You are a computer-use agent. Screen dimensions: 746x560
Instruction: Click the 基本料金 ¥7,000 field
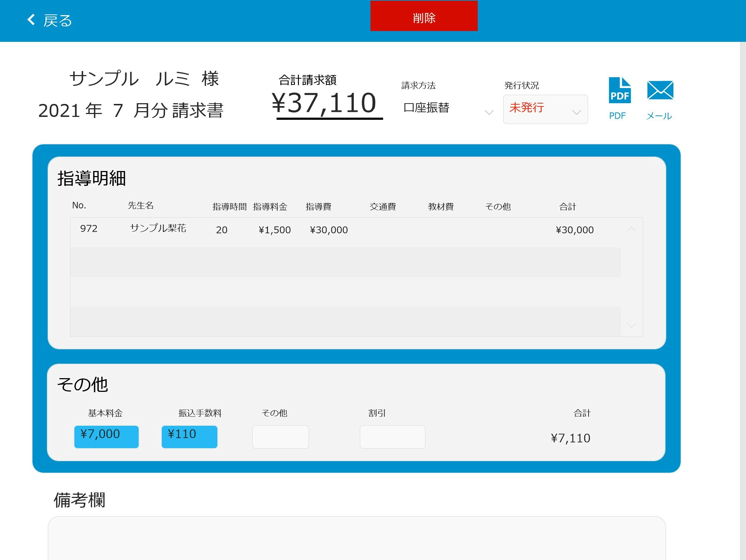(x=106, y=437)
